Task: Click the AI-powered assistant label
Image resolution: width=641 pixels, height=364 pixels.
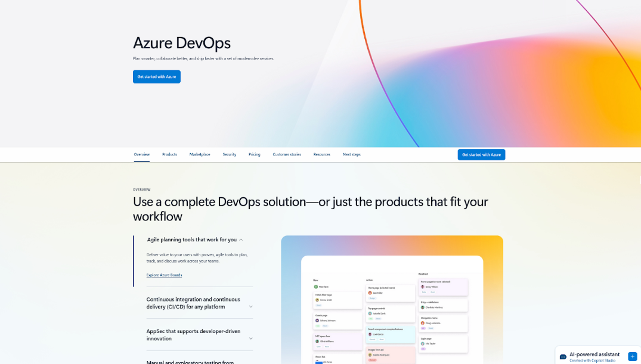Action: (594, 354)
